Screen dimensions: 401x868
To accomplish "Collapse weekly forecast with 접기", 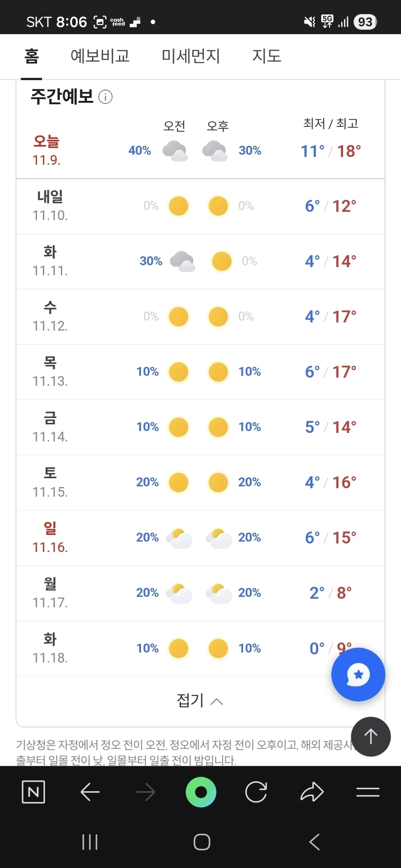I will (200, 700).
